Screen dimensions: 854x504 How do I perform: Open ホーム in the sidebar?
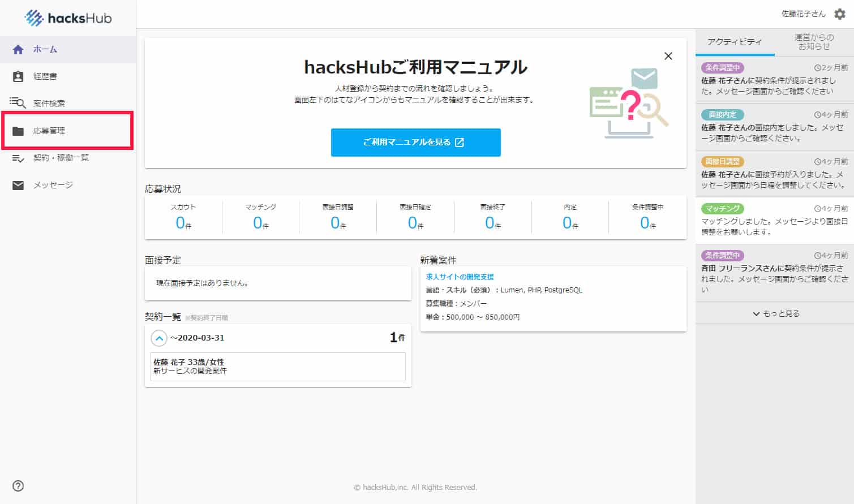(68, 50)
